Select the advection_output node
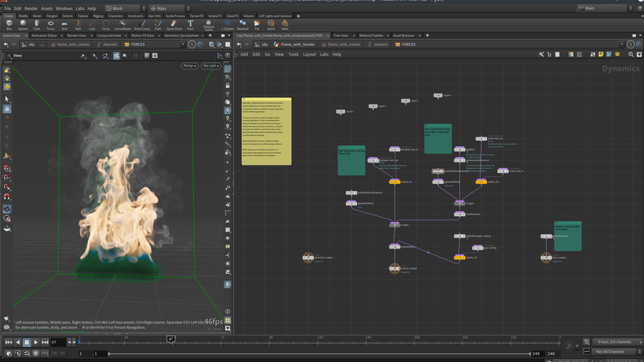The image size is (644, 362). tap(308, 258)
